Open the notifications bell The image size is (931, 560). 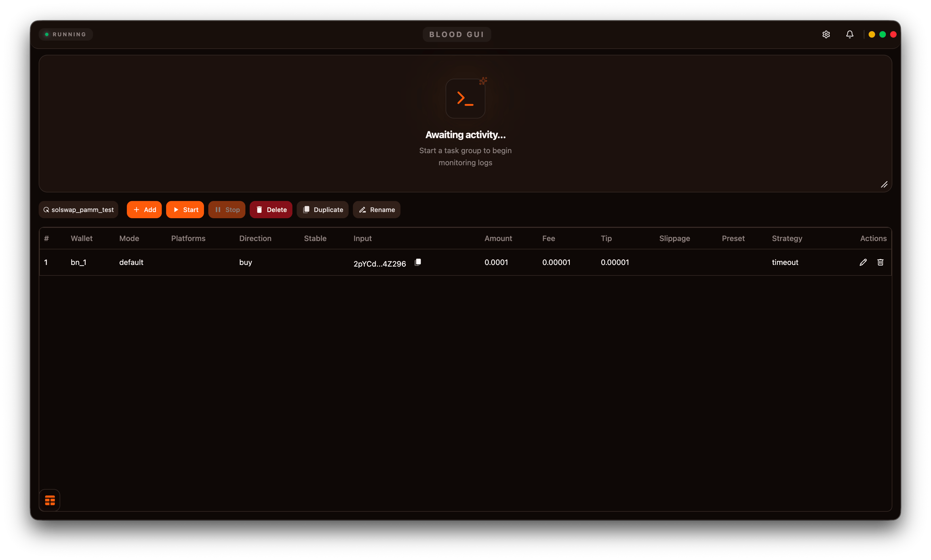click(x=849, y=34)
